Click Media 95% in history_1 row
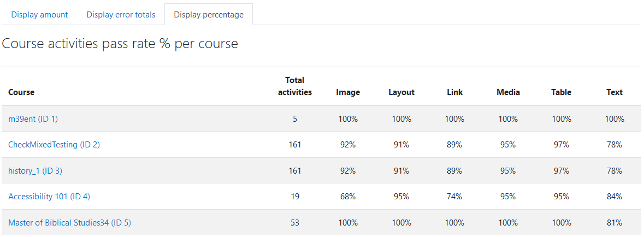644x237 pixels. [508, 171]
